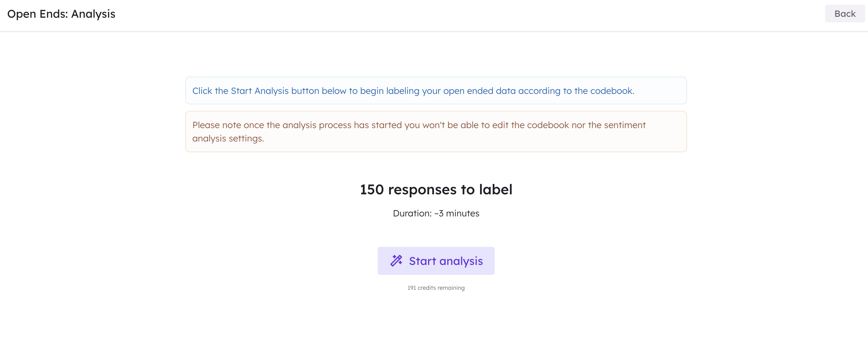
Task: Click the Start analysis button
Action: [436, 261]
